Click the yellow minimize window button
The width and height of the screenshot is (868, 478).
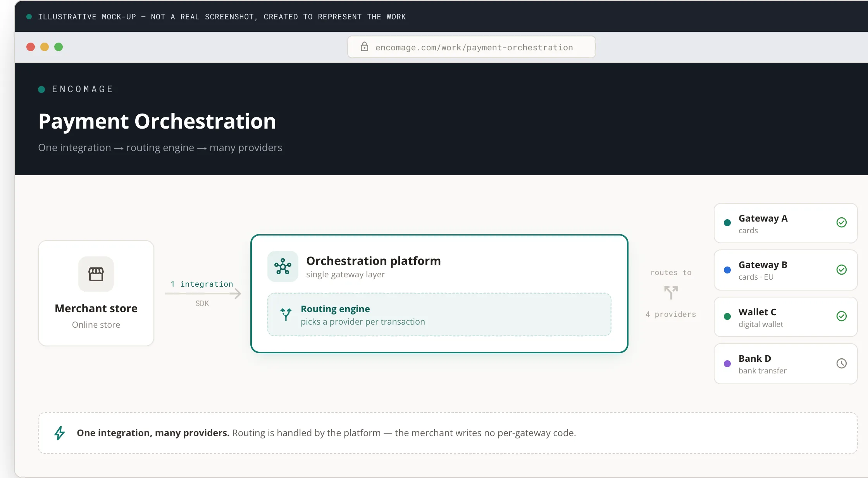[45, 47]
